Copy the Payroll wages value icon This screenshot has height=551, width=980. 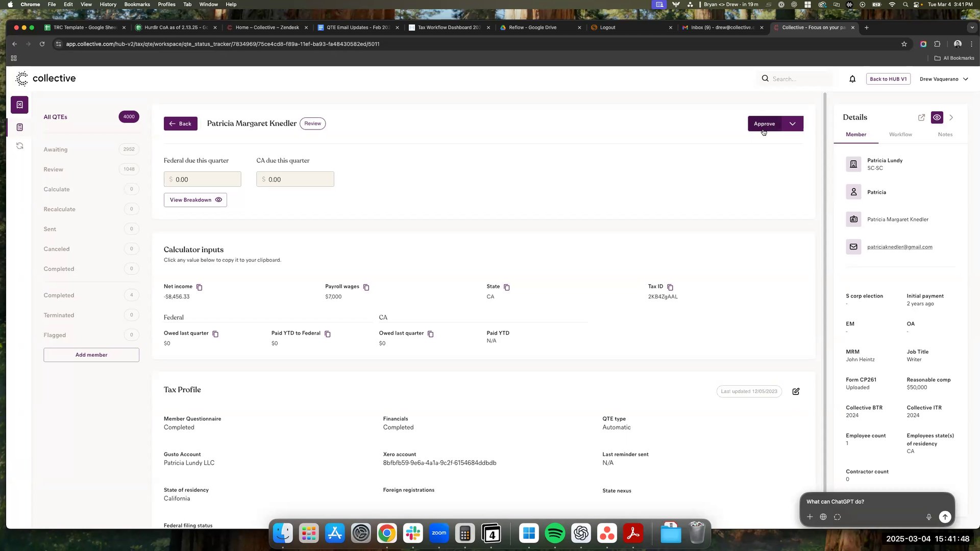pyautogui.click(x=366, y=287)
